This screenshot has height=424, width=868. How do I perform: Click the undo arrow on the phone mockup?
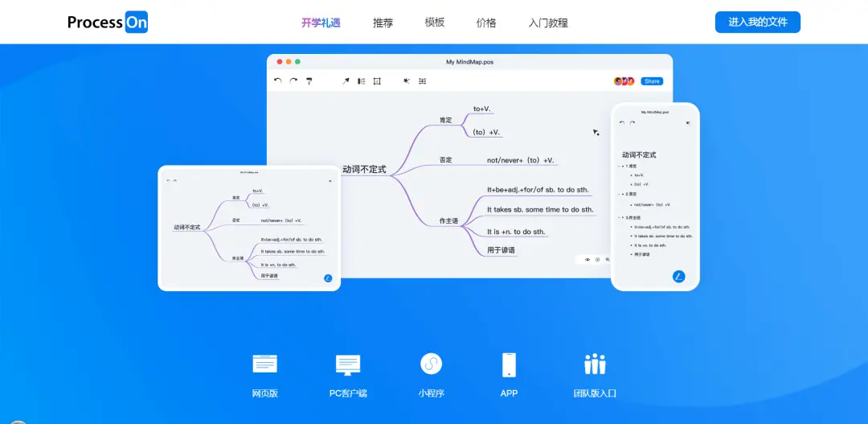point(622,122)
